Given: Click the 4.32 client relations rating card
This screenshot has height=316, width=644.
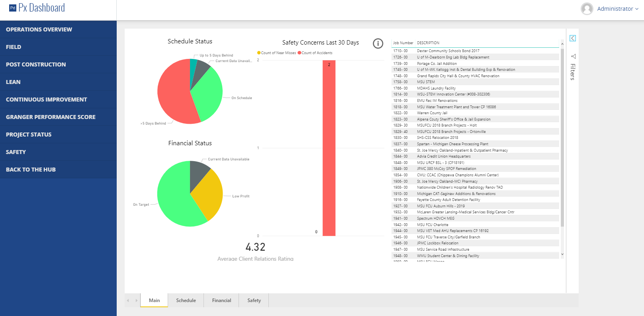Looking at the screenshot, I should click(x=255, y=247).
